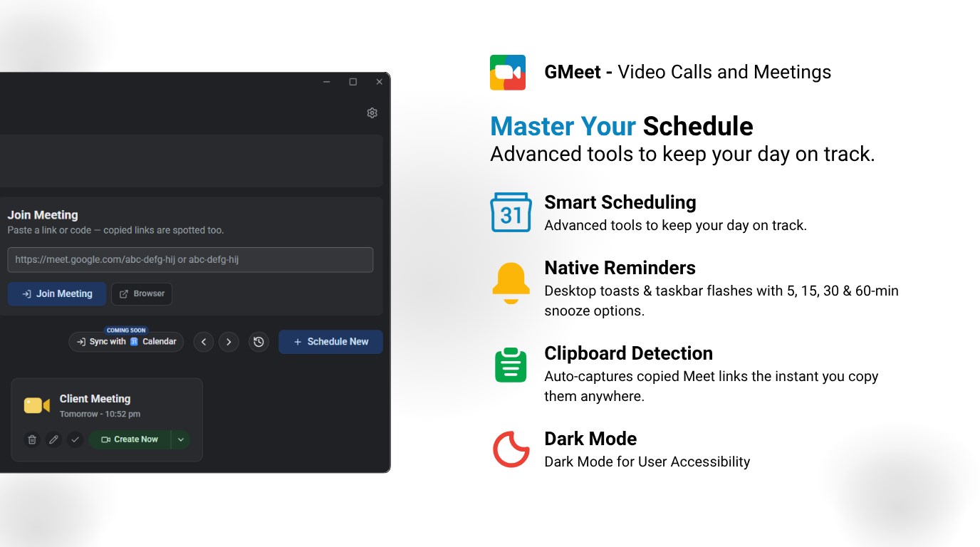The height and width of the screenshot is (547, 980).
Task: Click the 'Dark Mode' heading
Action: click(590, 439)
